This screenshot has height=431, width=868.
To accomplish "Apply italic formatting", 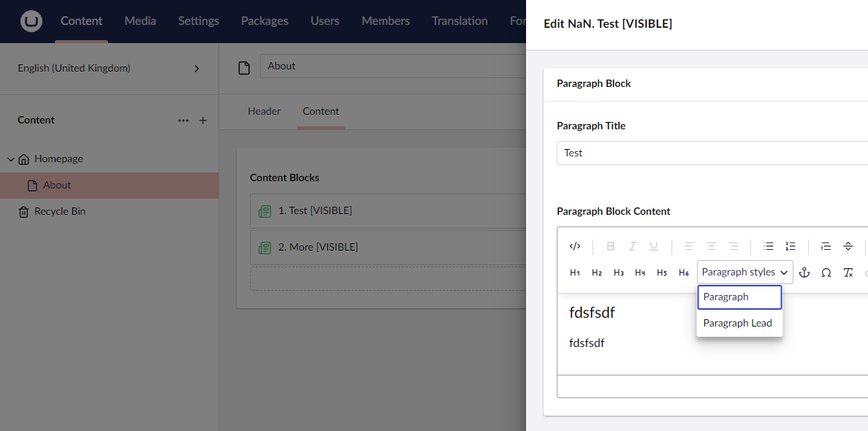I will click(x=631, y=246).
